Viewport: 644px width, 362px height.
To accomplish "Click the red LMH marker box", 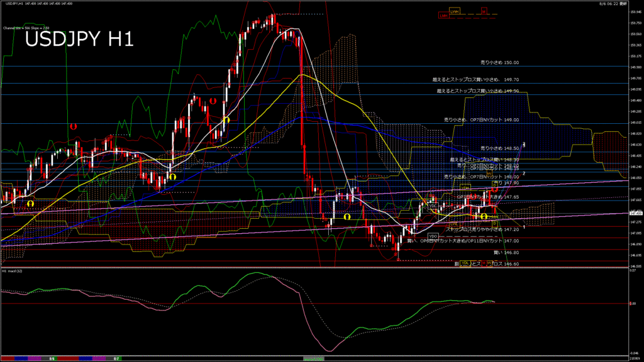I will 444,16.
